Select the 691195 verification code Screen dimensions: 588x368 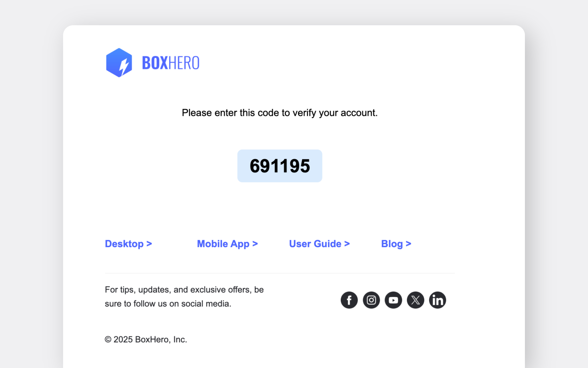tap(280, 166)
